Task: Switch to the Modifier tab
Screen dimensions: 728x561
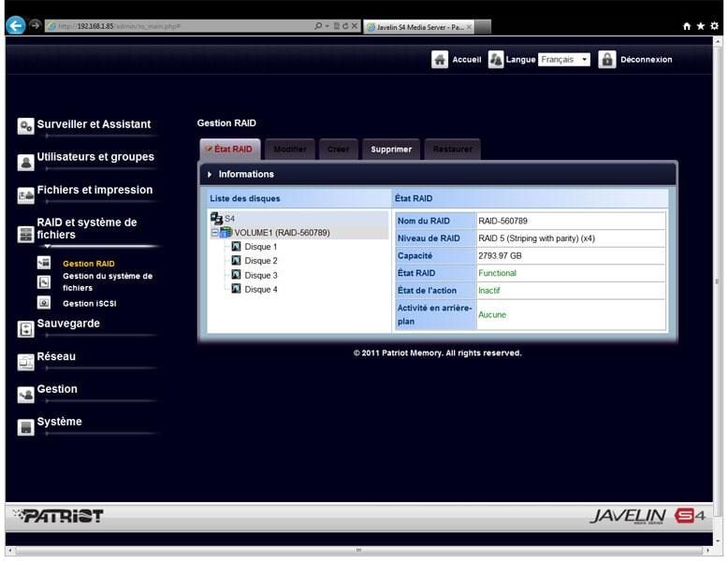Action: click(x=289, y=150)
